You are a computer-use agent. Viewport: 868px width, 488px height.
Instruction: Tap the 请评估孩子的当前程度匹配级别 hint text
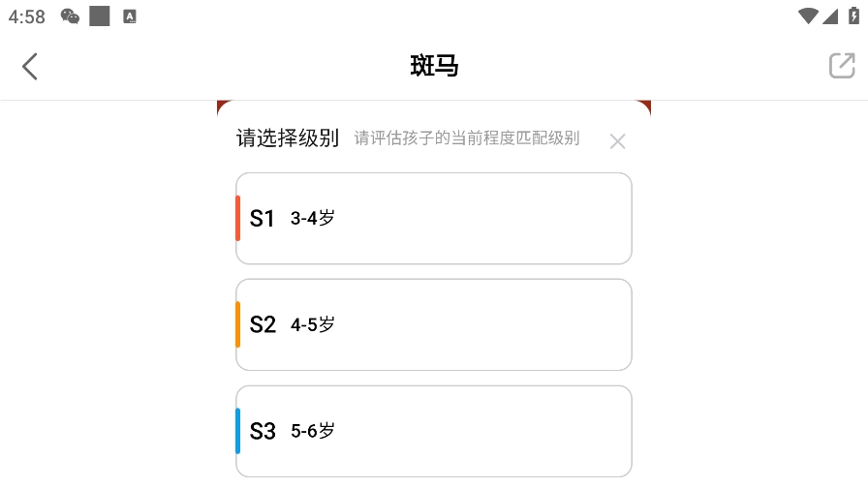467,138
